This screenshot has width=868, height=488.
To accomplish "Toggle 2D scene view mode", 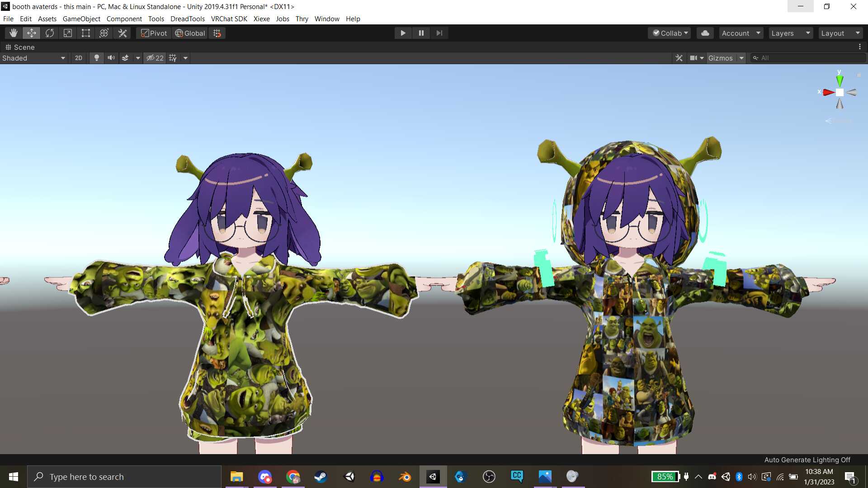I will coord(79,58).
